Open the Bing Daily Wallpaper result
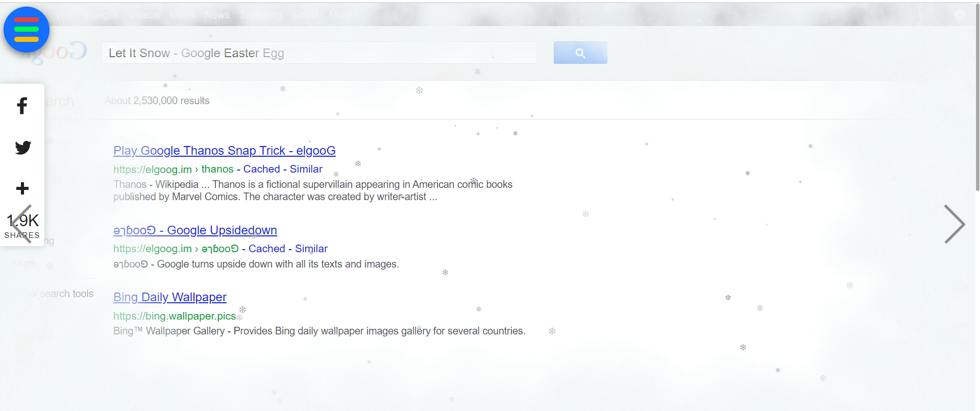This screenshot has height=411, width=980. click(170, 297)
